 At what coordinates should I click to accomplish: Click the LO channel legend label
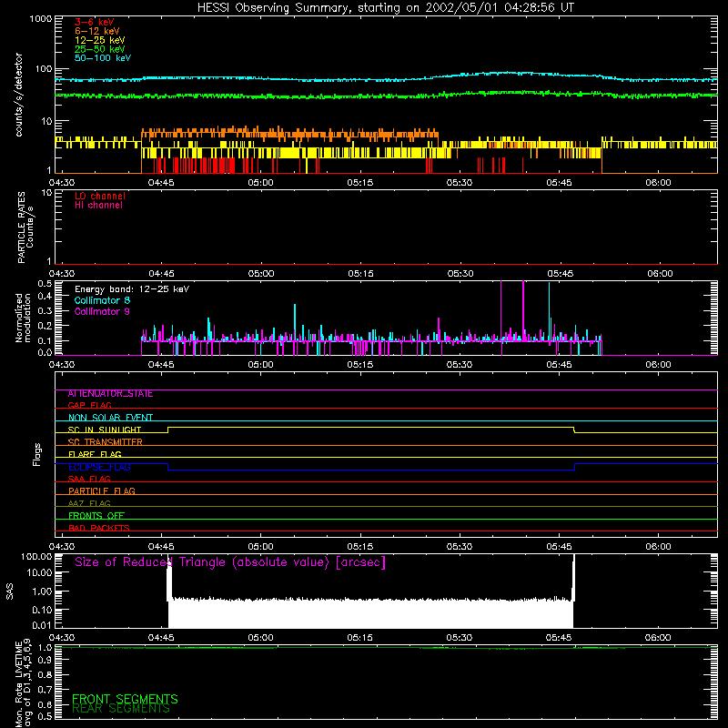point(100,196)
